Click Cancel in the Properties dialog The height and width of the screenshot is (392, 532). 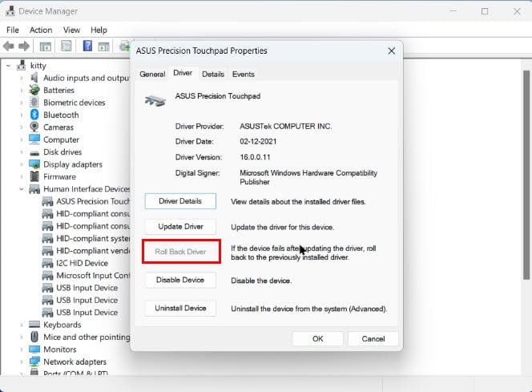[x=373, y=339]
